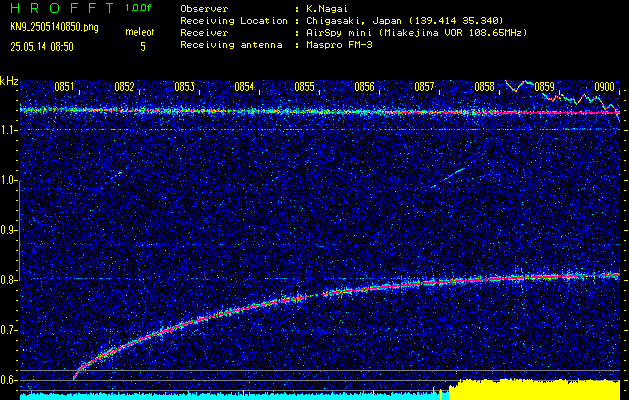This screenshot has width=629, height=400.
Task: Click the 0851 time marker
Action: coord(64,87)
